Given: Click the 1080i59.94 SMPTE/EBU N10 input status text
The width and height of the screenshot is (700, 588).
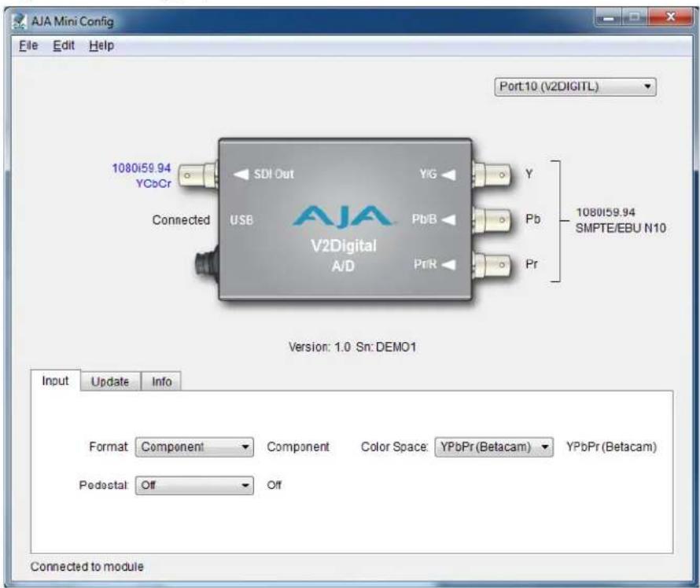Looking at the screenshot, I should pyautogui.click(x=621, y=220).
